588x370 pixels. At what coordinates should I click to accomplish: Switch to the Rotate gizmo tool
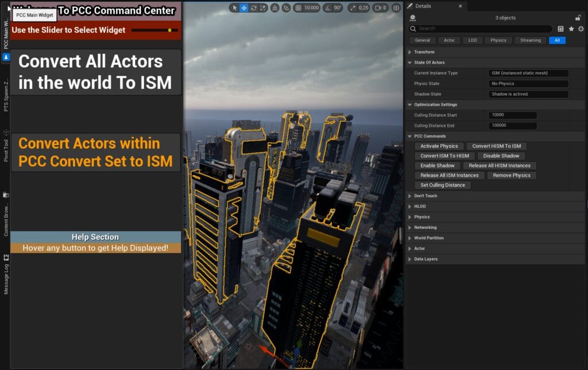[x=253, y=8]
